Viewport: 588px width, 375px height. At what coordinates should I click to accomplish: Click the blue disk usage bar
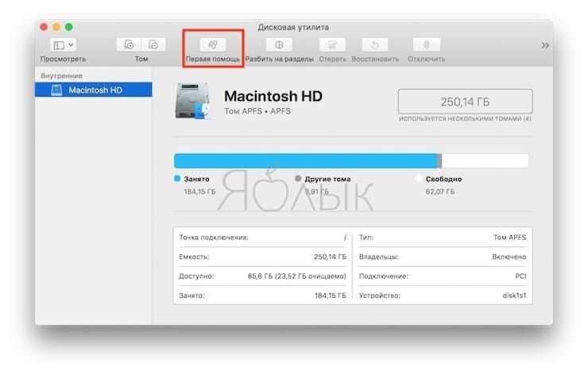pos(306,160)
